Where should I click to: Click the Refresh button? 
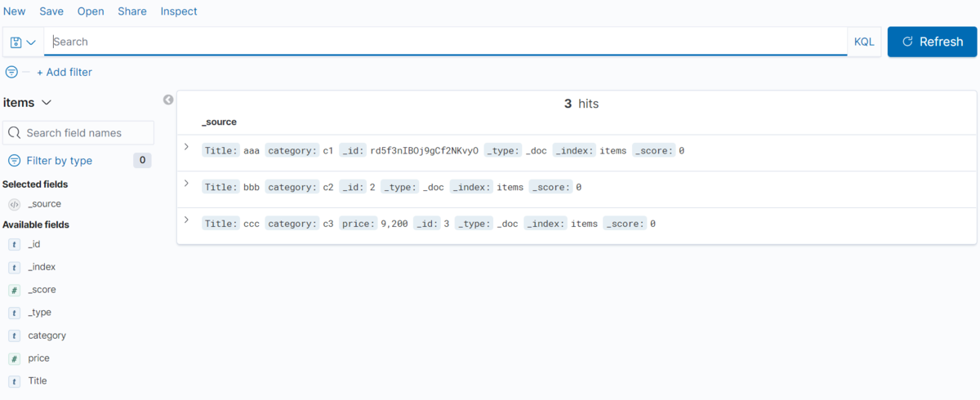click(x=932, y=42)
